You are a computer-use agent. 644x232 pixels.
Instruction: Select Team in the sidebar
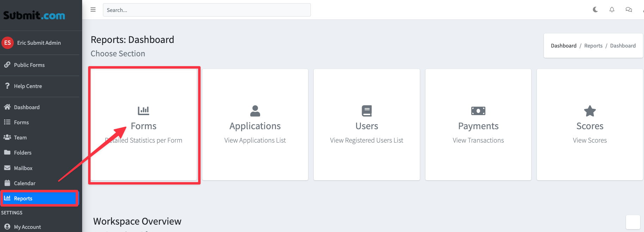pyautogui.click(x=20, y=138)
